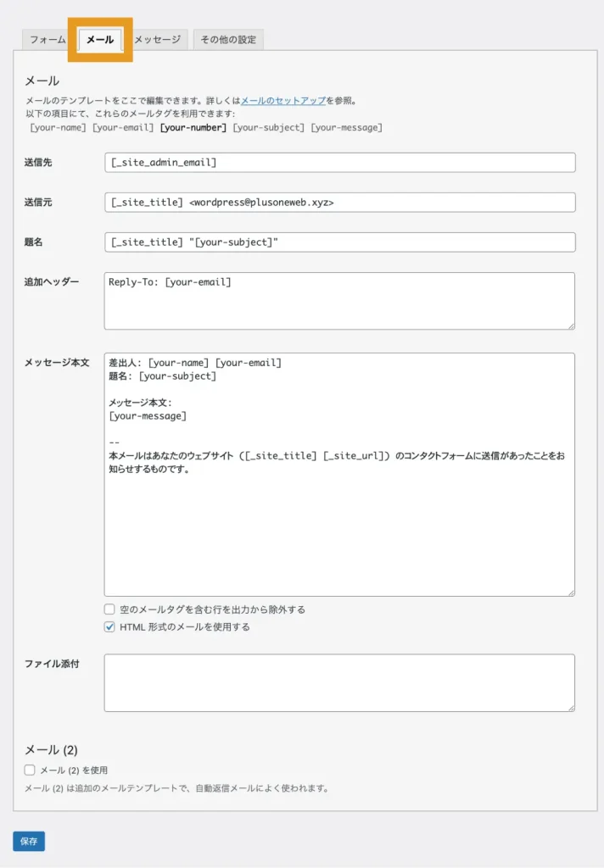
Task: Click the 送信先 input field
Action: coord(339,162)
